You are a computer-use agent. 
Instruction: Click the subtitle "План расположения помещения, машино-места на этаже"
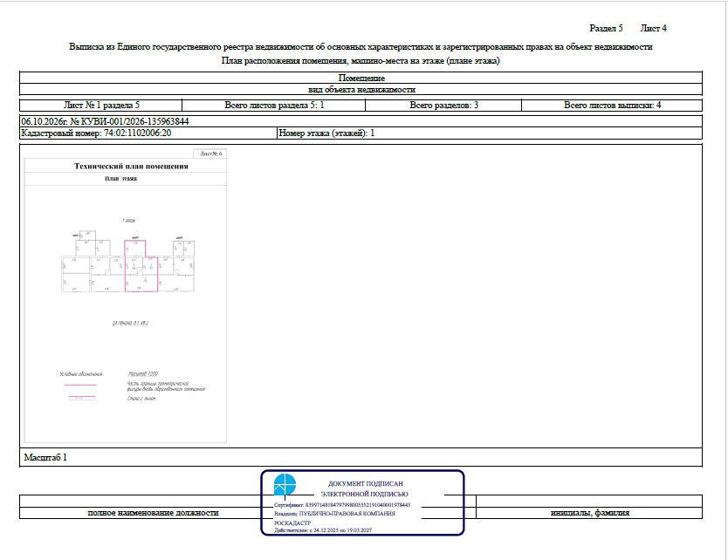(x=361, y=61)
